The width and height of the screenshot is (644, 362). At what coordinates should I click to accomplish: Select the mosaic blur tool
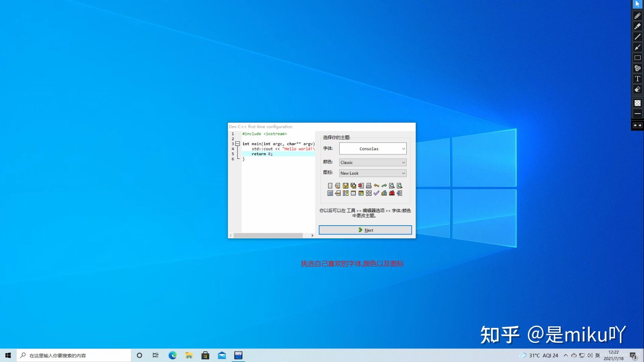tap(638, 103)
